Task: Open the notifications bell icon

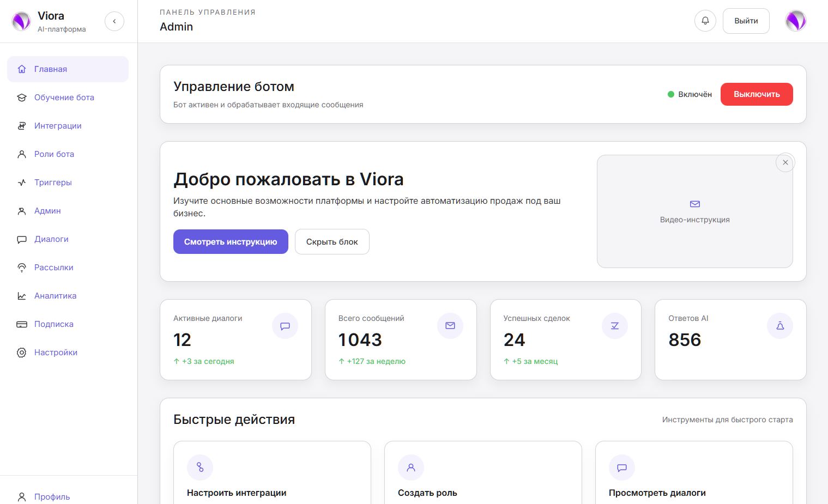Action: (705, 21)
